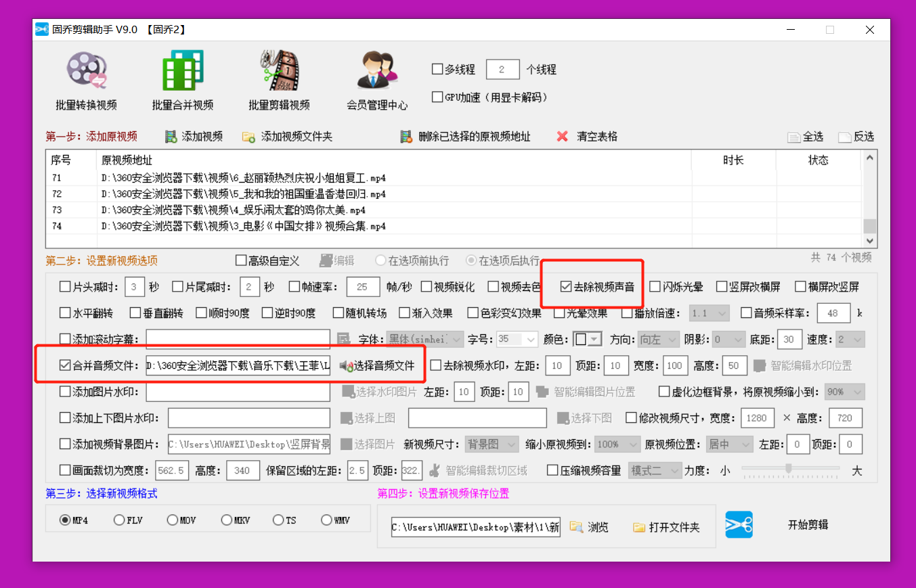Click the 压缩力度 slider
This screenshot has width=916, height=588.
(x=790, y=470)
